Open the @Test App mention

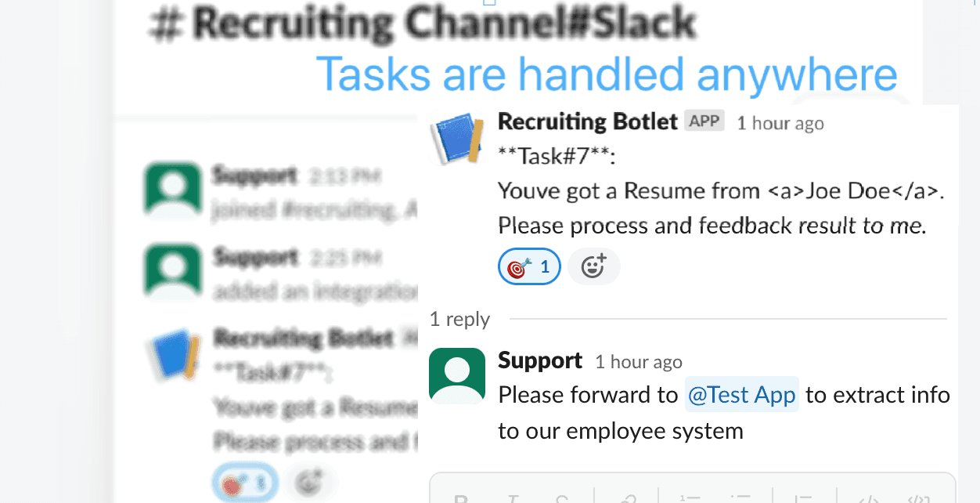coord(741,395)
